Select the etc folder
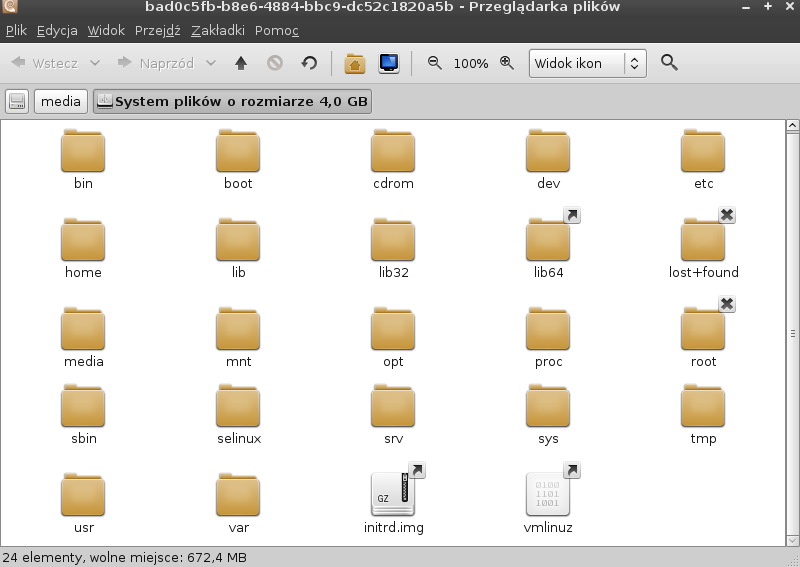The width and height of the screenshot is (800, 567). point(703,159)
